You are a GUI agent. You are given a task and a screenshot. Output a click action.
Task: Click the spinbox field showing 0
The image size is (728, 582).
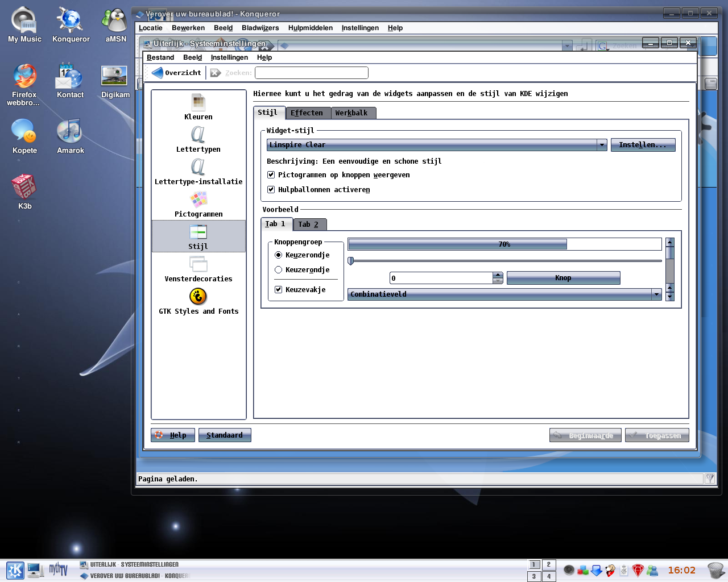pyautogui.click(x=441, y=278)
